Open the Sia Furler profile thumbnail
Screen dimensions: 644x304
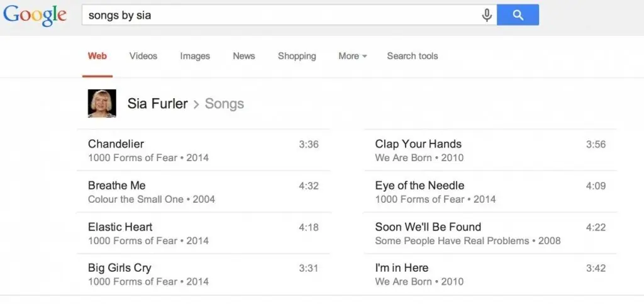point(102,104)
